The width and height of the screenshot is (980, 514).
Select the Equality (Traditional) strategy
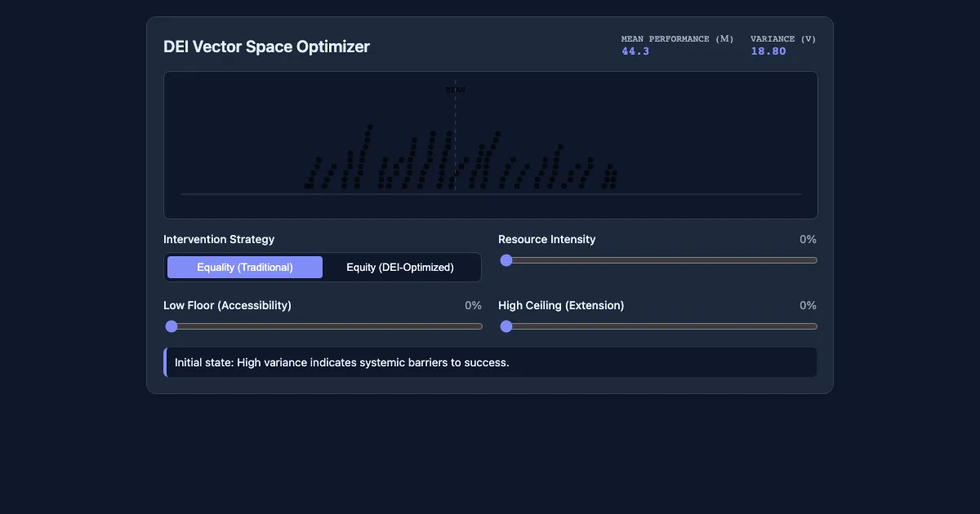tap(245, 267)
